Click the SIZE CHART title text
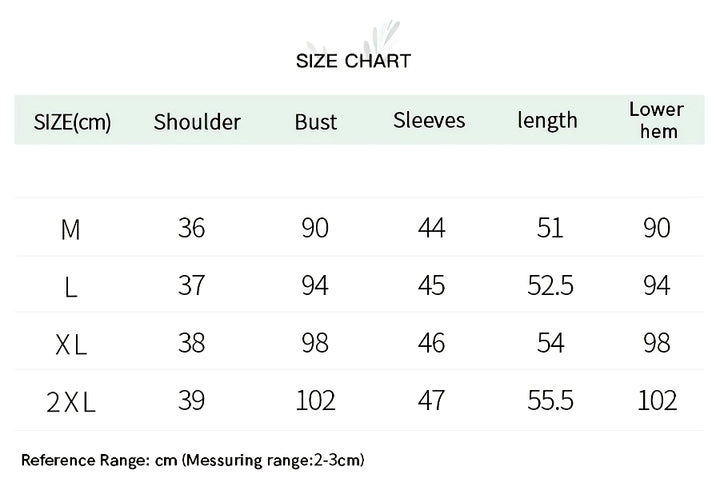Image resolution: width=720 pixels, height=502 pixels. point(353,61)
